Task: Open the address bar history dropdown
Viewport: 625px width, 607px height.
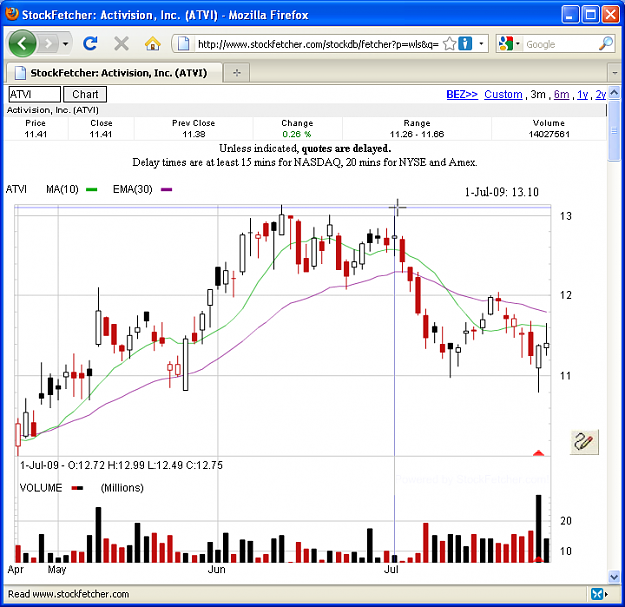Action: [481, 43]
